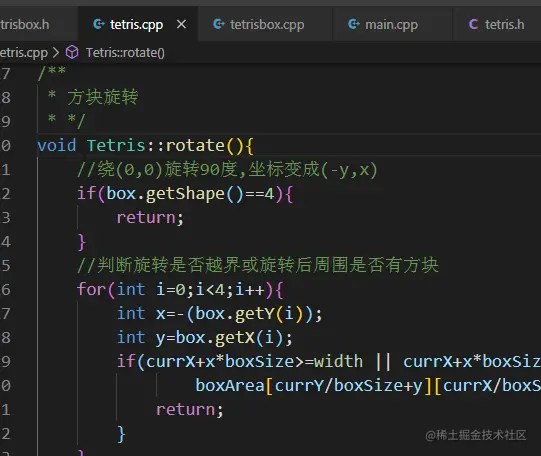Click the etris.cpp breadcrumb file segment
Viewport: 541px width, 456px height.
24,53
